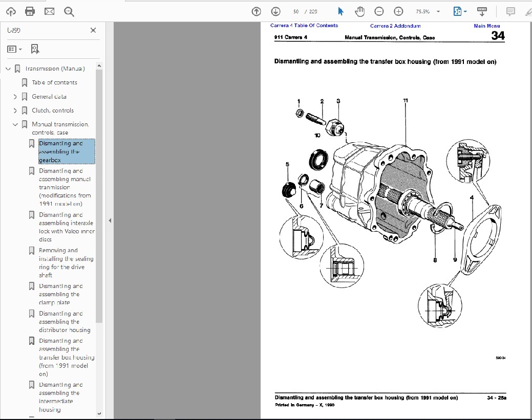Click bookmark icon beside sealing ring entry

(32, 251)
